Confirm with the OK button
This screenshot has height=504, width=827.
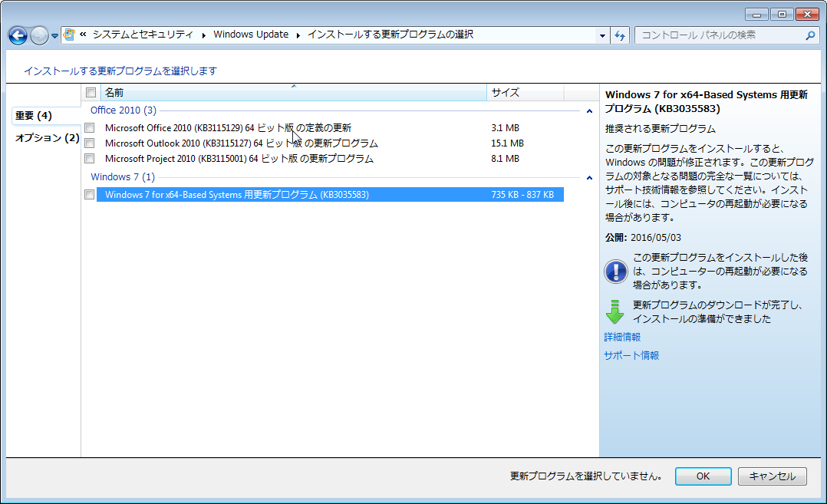(703, 476)
